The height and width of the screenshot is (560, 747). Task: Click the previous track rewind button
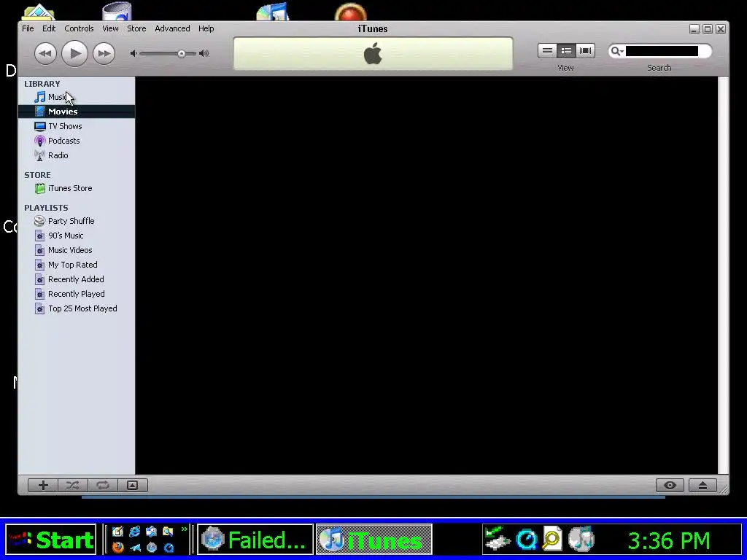point(45,53)
